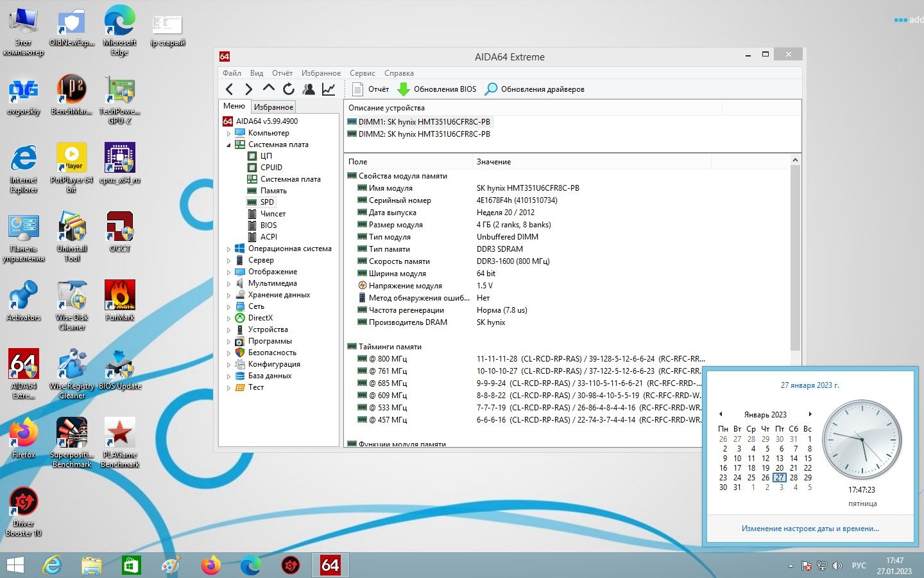Open the graph chart toolbar icon
The width and height of the screenshot is (924, 578).
pyautogui.click(x=329, y=89)
